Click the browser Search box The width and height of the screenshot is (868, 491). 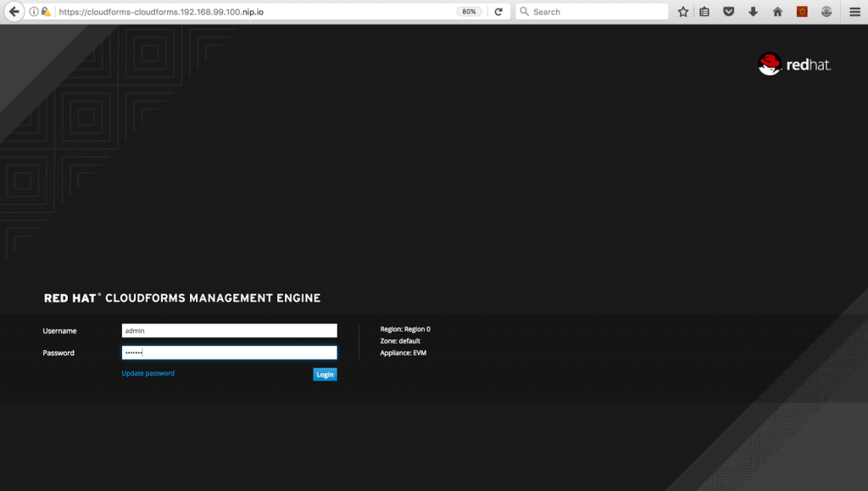[x=592, y=12]
